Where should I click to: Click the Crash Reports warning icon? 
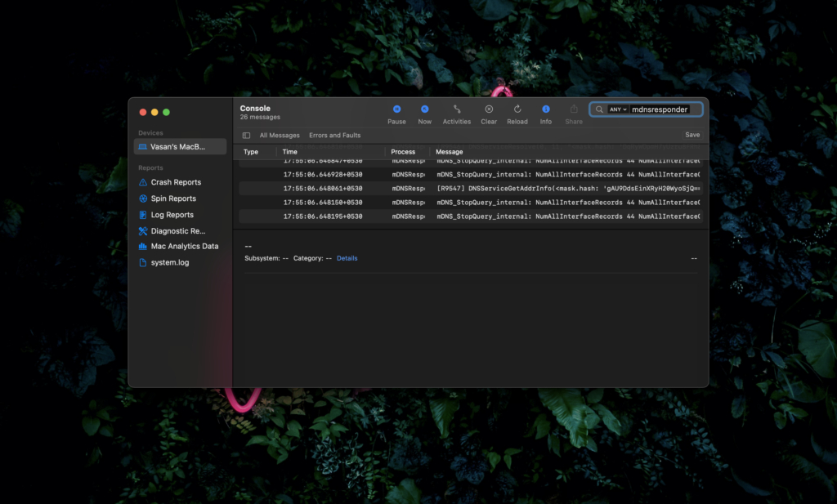point(142,182)
